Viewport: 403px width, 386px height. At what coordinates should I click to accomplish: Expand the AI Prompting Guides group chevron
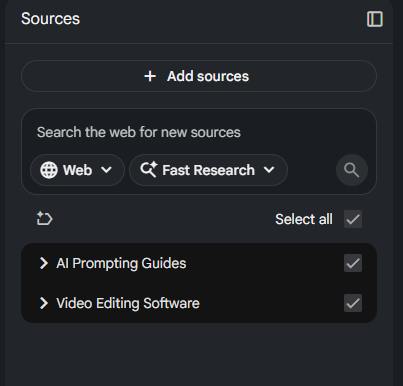[x=44, y=263]
